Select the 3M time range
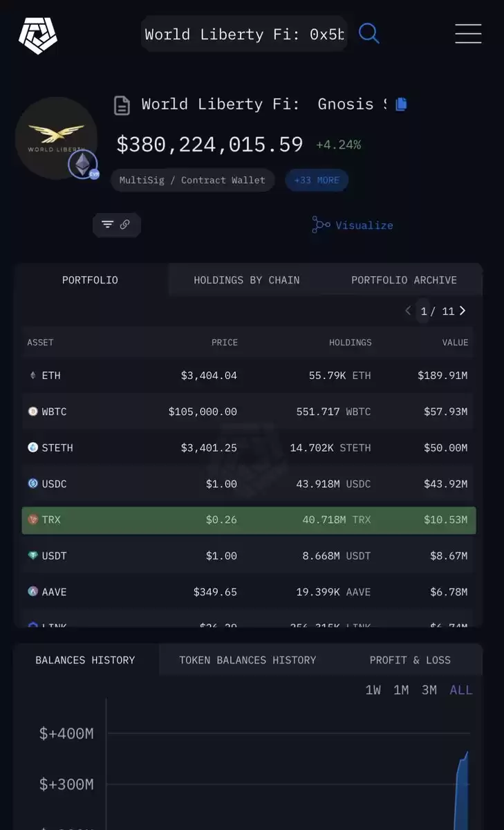Screen dimensions: 504x830 click(429, 690)
